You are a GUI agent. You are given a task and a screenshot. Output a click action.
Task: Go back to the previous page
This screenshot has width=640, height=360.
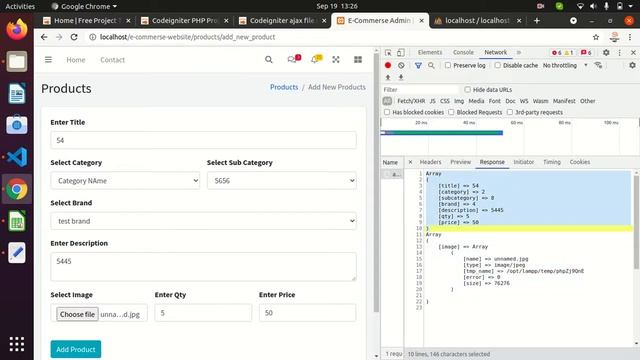pos(44,37)
